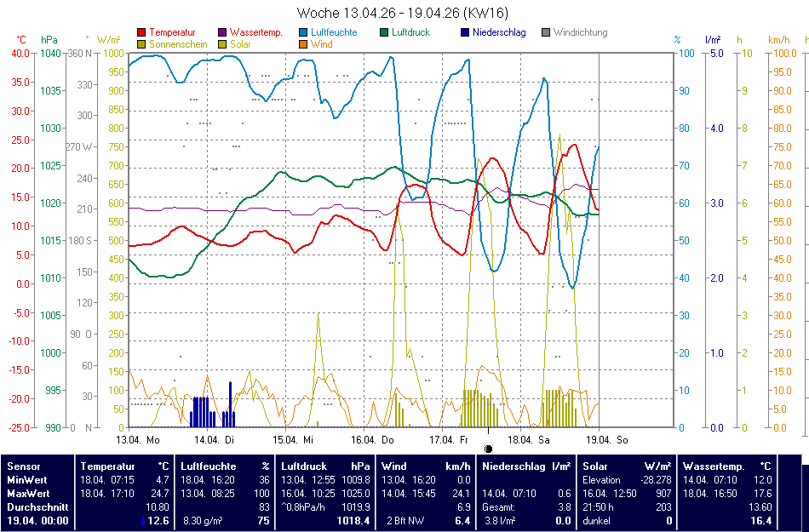
Task: Click the Wassertemp. column header in table
Action: 714,466
